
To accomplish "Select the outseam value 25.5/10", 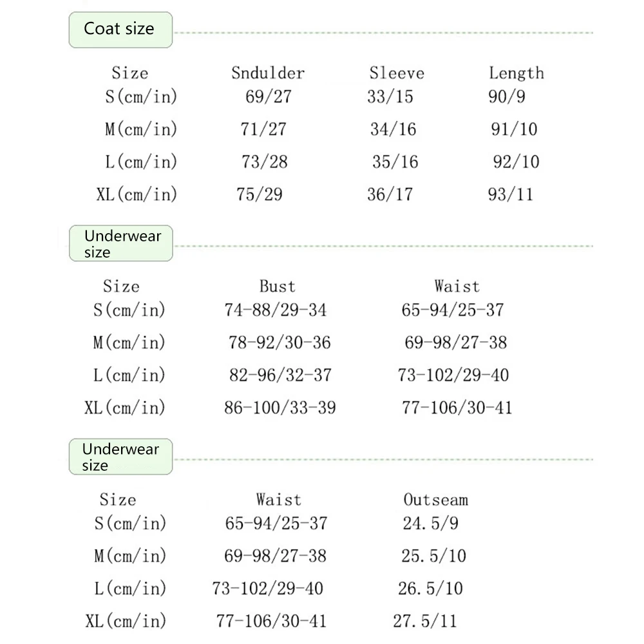I will pos(433,555).
